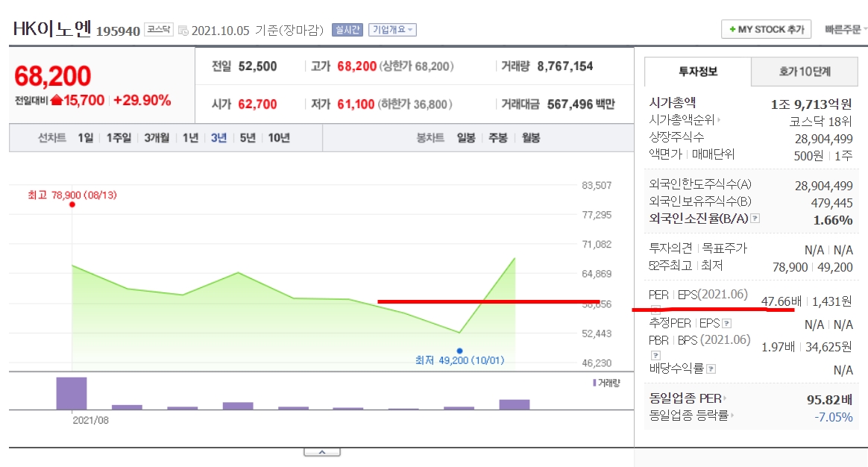Click the red up arrow beside 15,700
Image resolution: width=868 pixels, height=467 pixels.
pos(57,100)
